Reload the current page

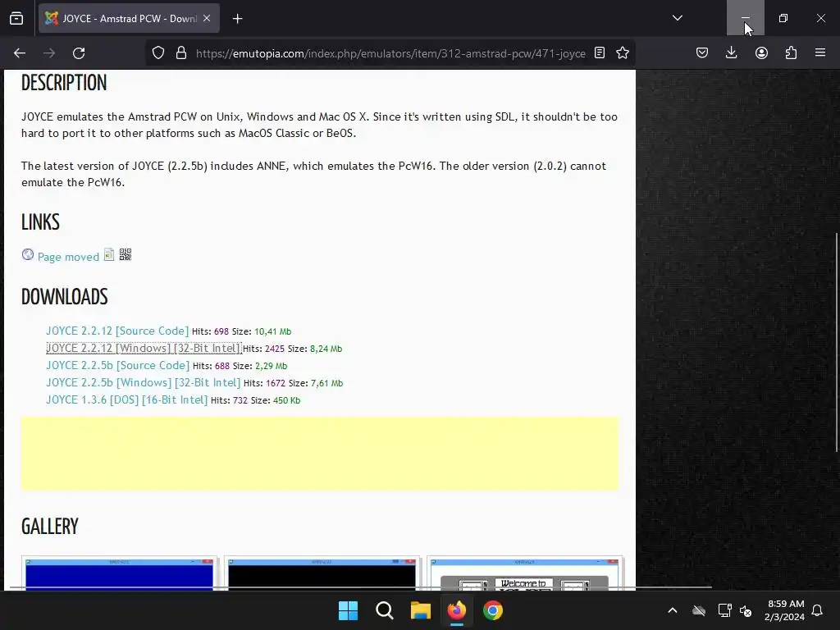79,53
